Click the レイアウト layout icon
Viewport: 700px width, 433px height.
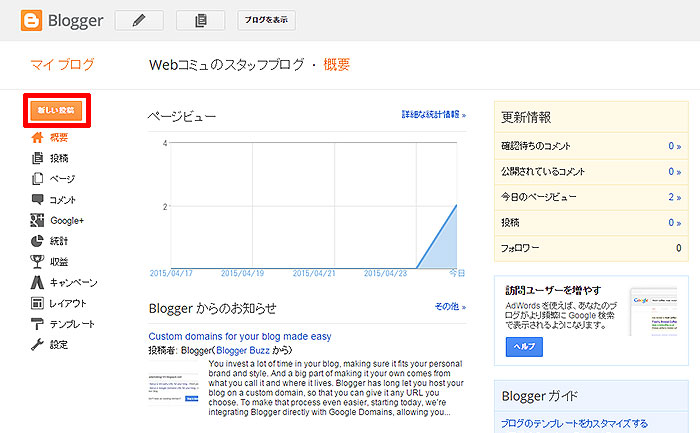[x=37, y=303]
